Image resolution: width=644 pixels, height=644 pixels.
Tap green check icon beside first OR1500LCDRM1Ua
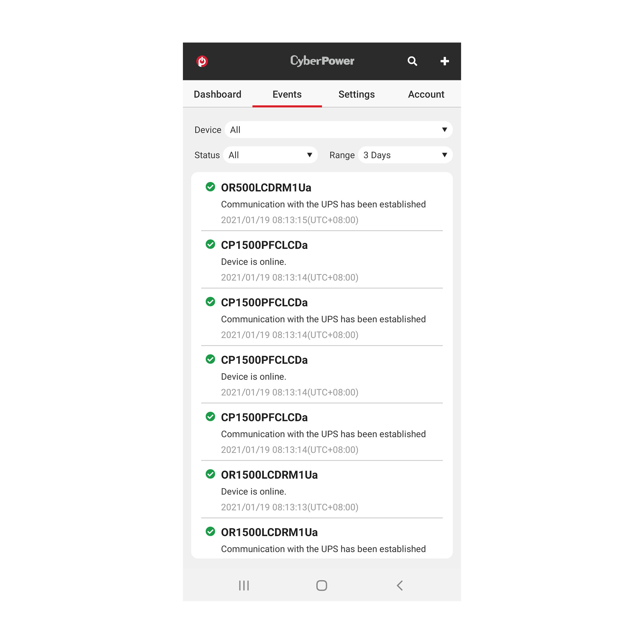(210, 474)
